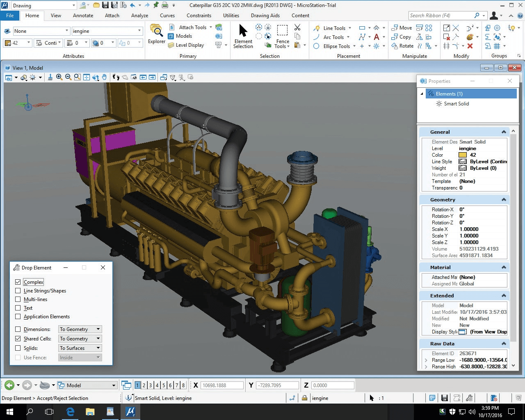Open the iengine active level dropdown

pyautogui.click(x=107, y=31)
